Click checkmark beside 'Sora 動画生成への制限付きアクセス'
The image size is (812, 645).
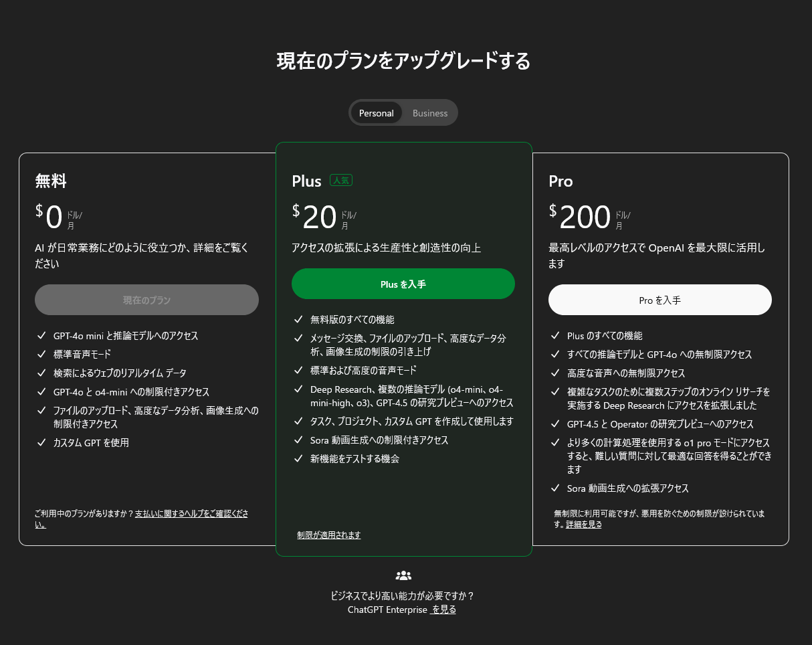tap(298, 440)
